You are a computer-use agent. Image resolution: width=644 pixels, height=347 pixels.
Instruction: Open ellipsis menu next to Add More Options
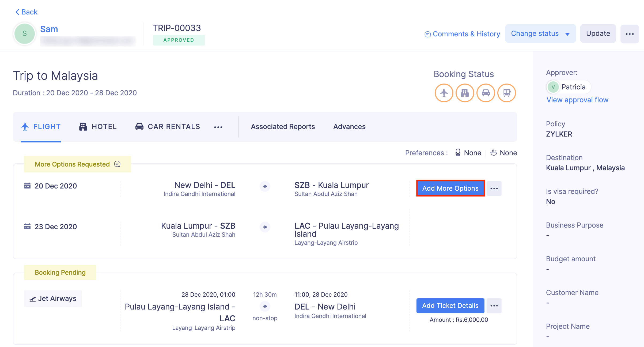[x=494, y=188]
